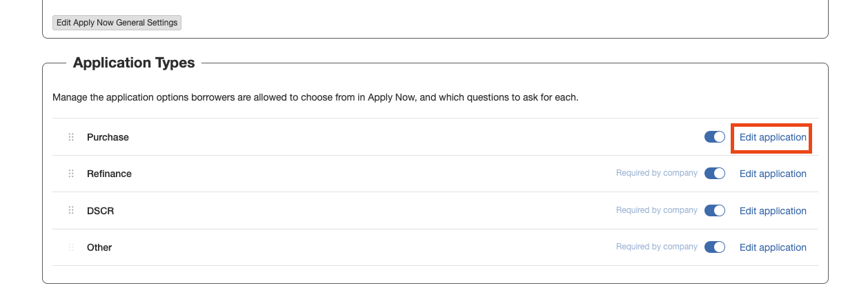Viewport: 868px width, 299px height.
Task: Toggle the Other application type switch
Action: coord(715,247)
